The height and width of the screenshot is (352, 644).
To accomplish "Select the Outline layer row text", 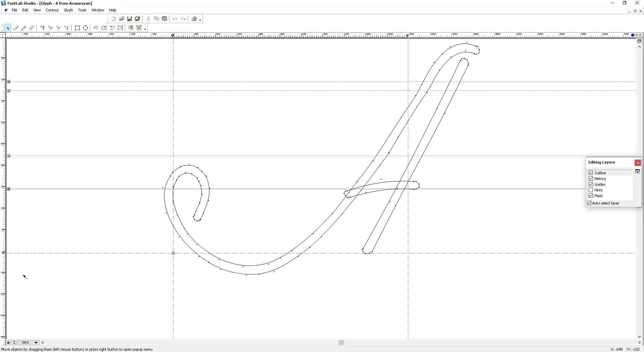I will (x=600, y=173).
